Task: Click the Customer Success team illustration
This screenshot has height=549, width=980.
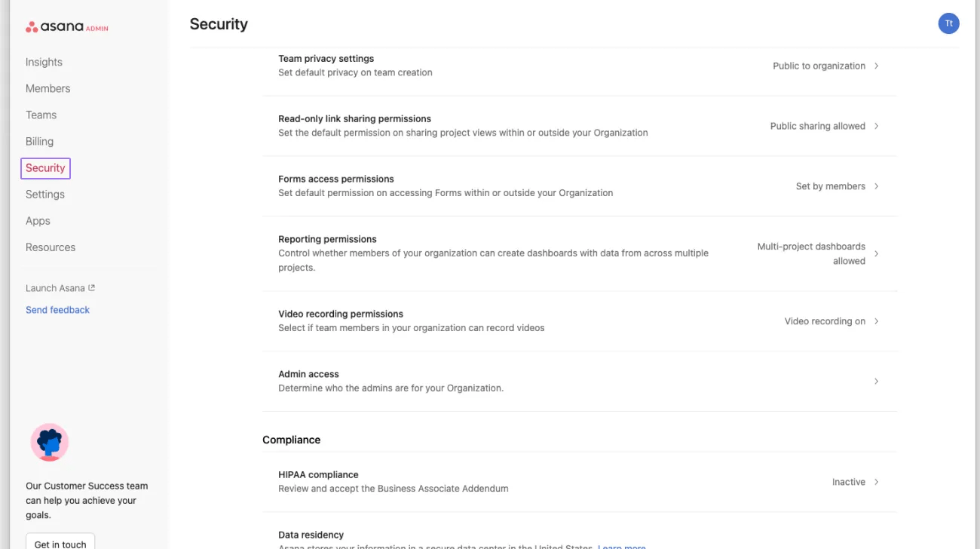Action: (x=50, y=443)
